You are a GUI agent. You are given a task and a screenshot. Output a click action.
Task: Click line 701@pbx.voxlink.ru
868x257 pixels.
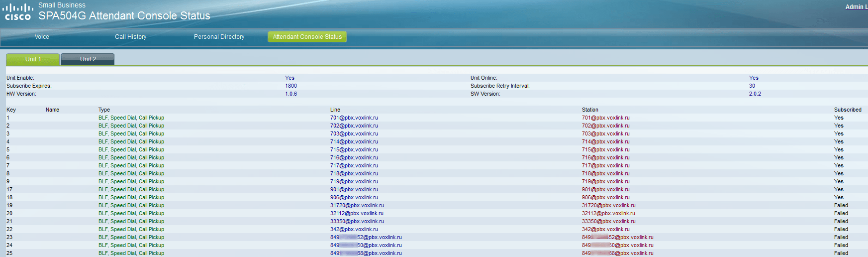click(x=354, y=118)
